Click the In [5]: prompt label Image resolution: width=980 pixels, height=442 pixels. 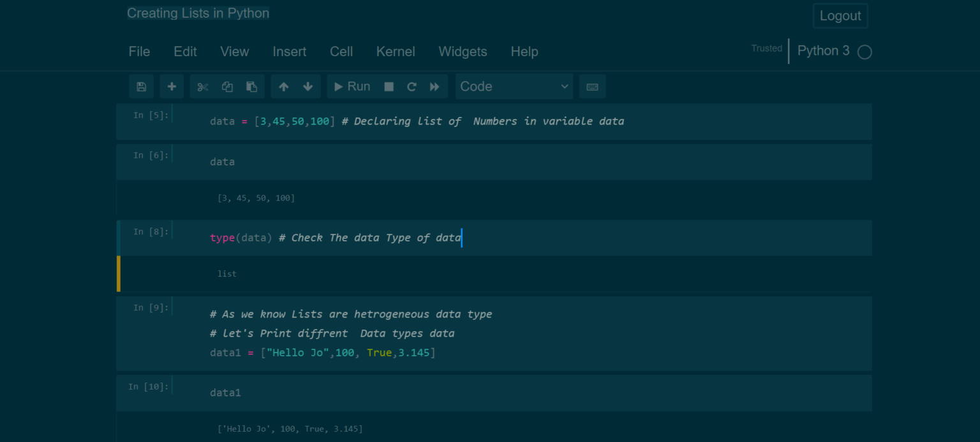pyautogui.click(x=151, y=115)
